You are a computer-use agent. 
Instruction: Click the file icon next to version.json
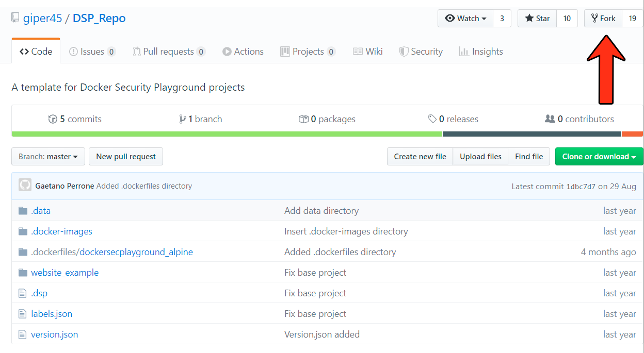click(x=22, y=334)
